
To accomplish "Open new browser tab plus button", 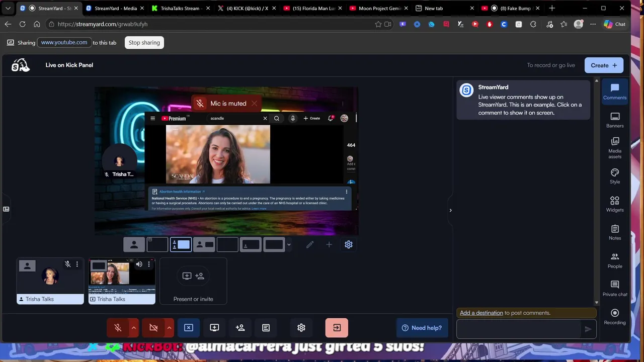I will point(552,8).
